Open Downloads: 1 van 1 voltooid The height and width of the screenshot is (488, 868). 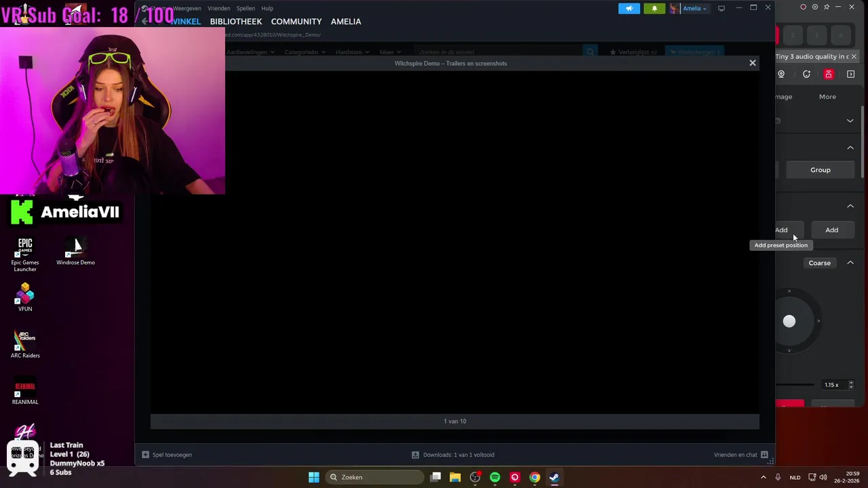(x=453, y=455)
